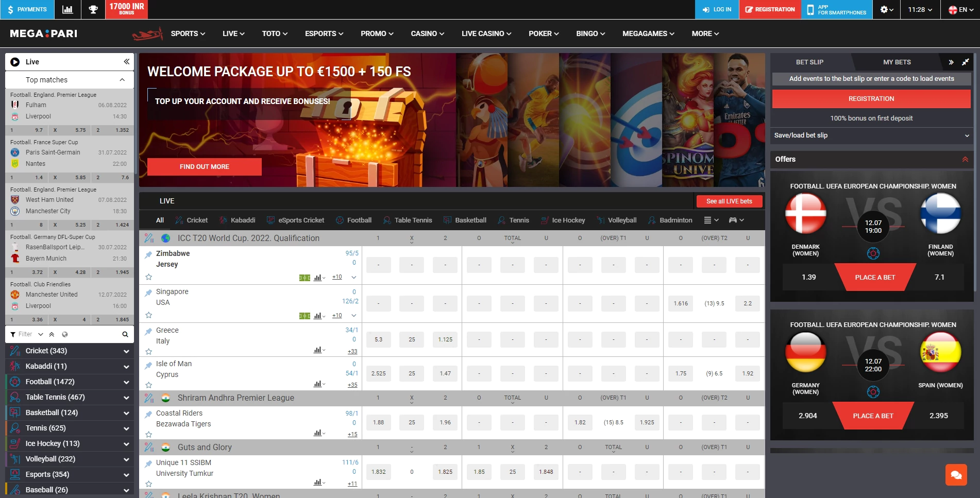Viewport: 980px width, 498px height.
Task: Pin the Greece vs Italy match
Action: 148,331
